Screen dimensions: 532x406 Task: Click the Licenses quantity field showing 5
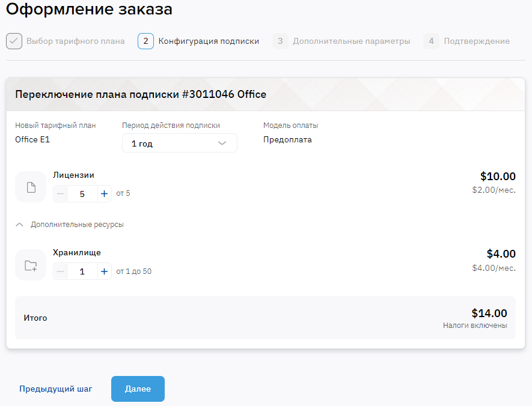click(x=82, y=194)
